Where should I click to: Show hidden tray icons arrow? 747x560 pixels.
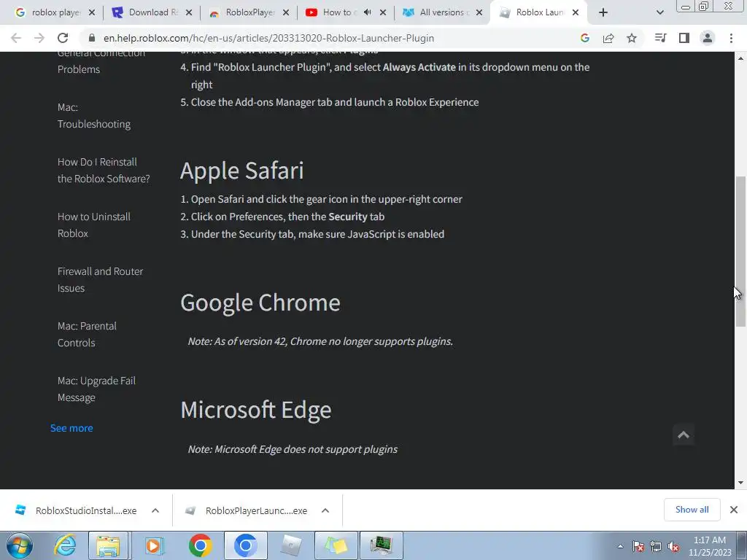point(620,546)
